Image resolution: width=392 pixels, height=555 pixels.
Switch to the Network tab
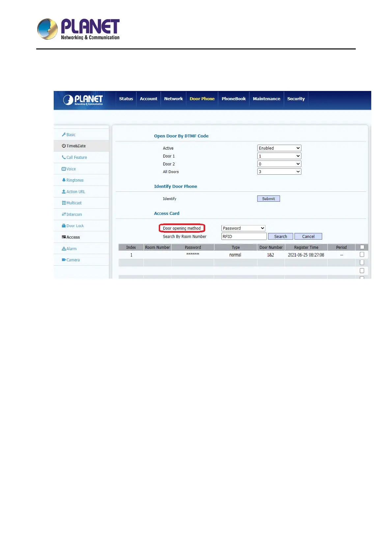click(x=173, y=99)
